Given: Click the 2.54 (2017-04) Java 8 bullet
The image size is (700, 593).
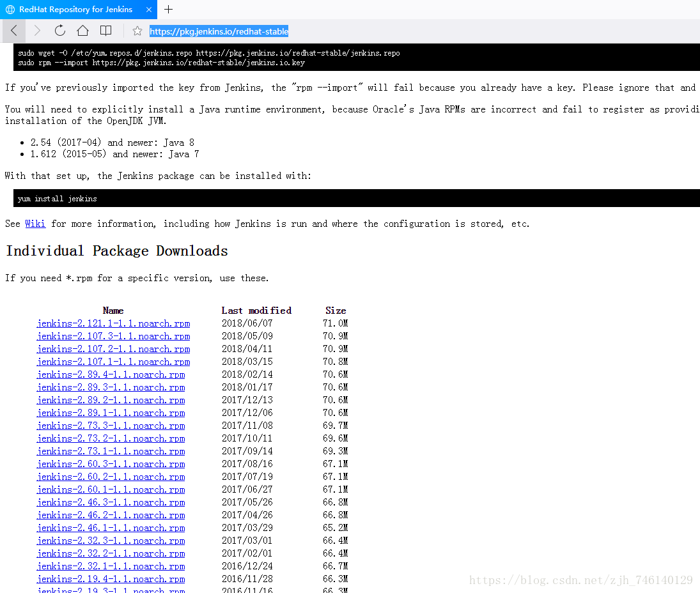Looking at the screenshot, I should 113,142.
